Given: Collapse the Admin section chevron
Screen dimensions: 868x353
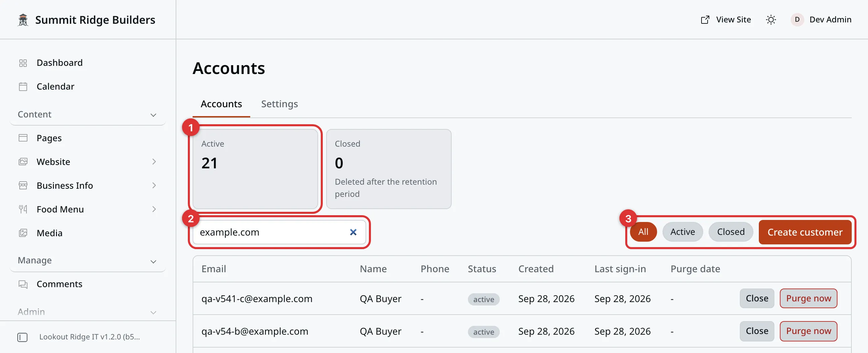Looking at the screenshot, I should point(153,312).
